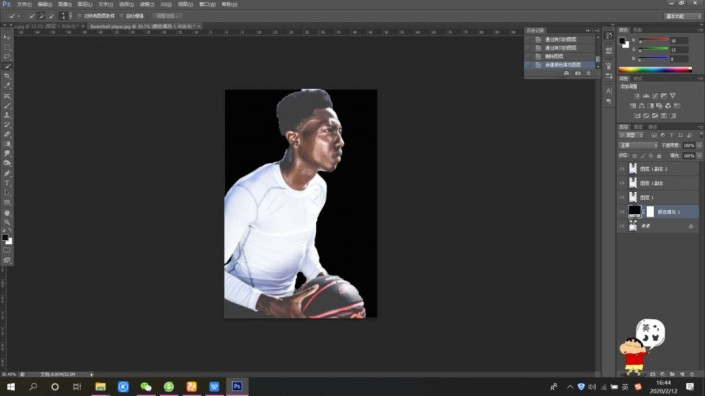Open the 窗口 (Window) menu

pyautogui.click(x=207, y=4)
